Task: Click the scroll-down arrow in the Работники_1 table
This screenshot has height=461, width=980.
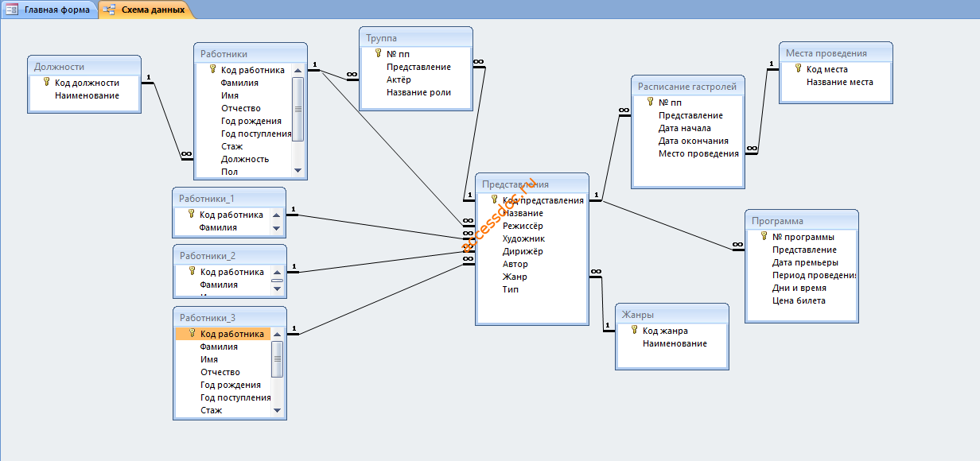Action: coord(277,227)
